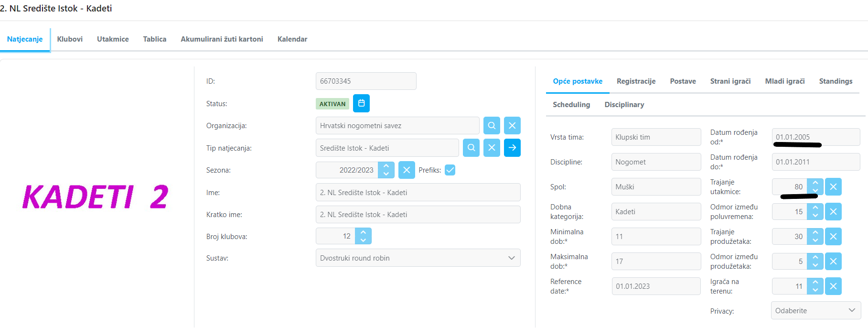Screen dimensions: 868x328
Task: Clear the Sezona value with X icon
Action: point(407,170)
